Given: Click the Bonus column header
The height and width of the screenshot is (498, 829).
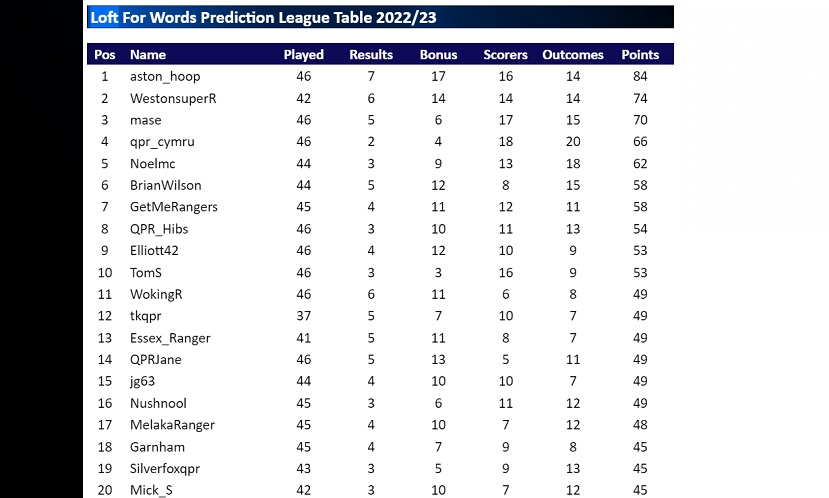Looking at the screenshot, I should [x=438, y=55].
